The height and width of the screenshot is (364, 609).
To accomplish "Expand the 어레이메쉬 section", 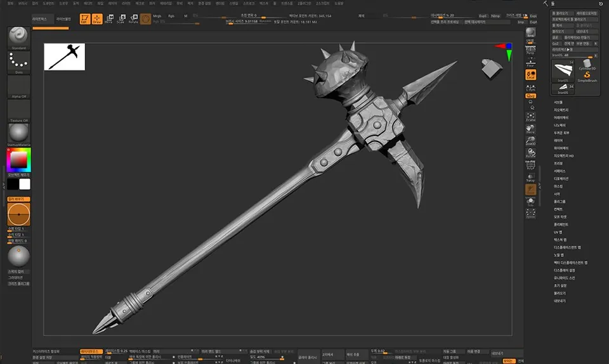I will pyautogui.click(x=561, y=117).
